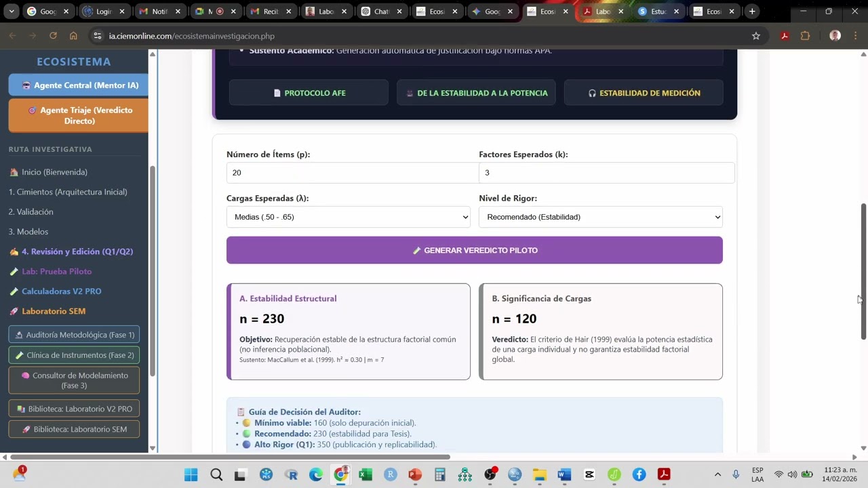Click the sidebar vertical scrollbar thumb
868x488 pixels.
(153, 271)
